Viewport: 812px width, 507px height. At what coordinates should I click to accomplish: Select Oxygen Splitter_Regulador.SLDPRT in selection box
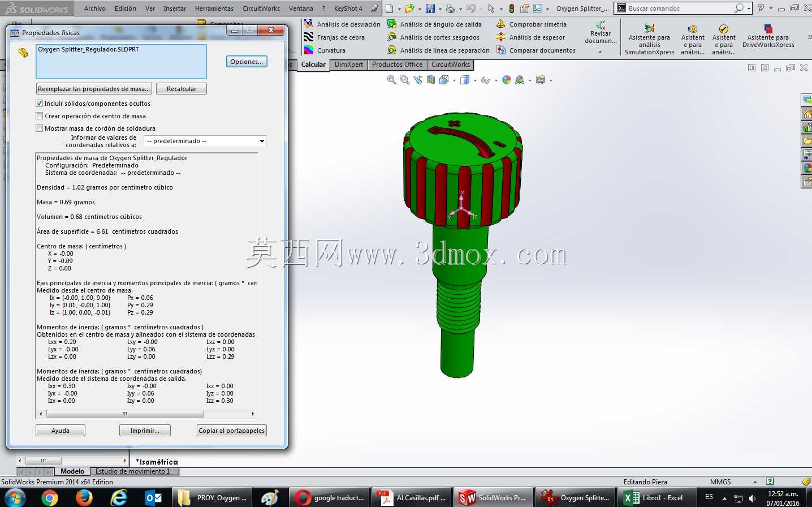click(x=88, y=49)
